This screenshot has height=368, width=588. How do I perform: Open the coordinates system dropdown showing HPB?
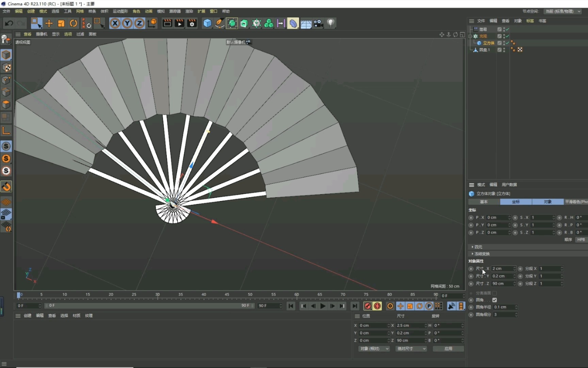[581, 240]
